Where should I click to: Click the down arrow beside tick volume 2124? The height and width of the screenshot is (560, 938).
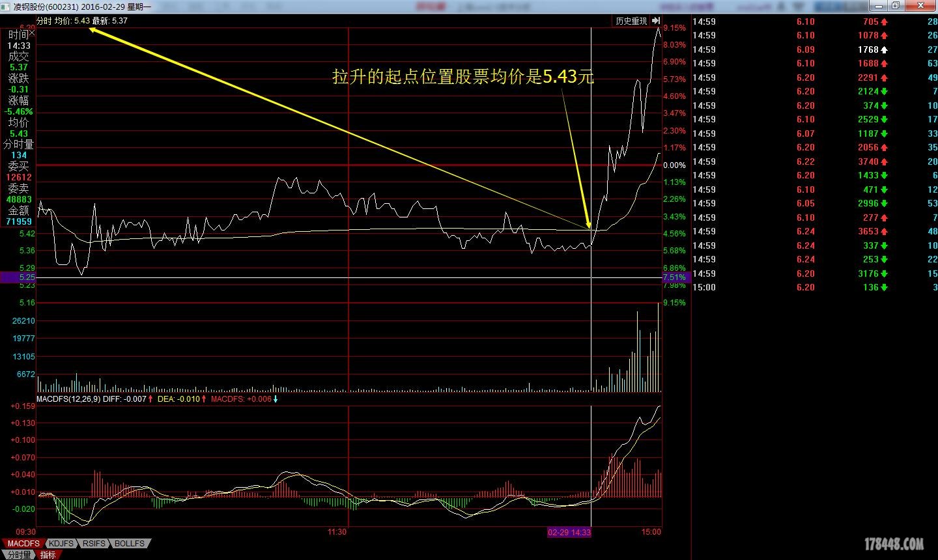click(885, 91)
